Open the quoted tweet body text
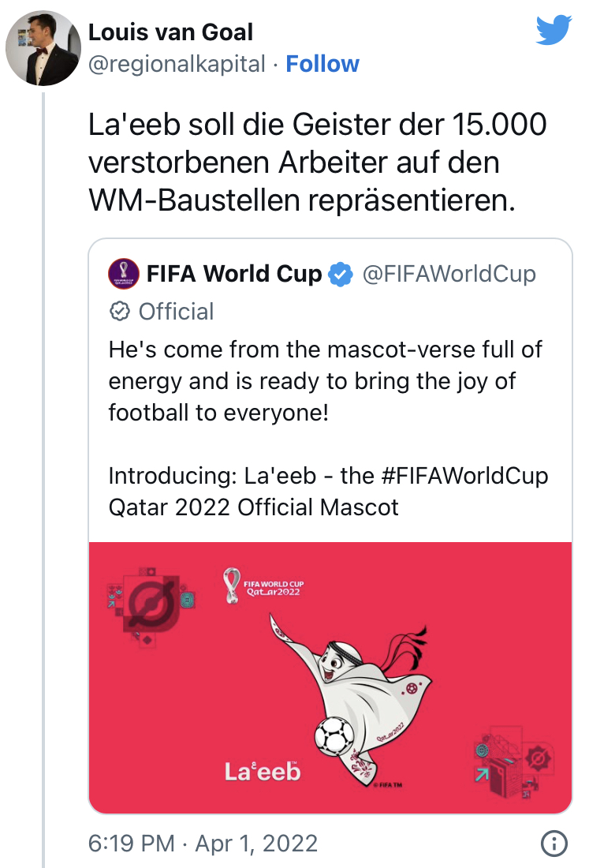Screen dimensions: 589x868 (x=326, y=381)
